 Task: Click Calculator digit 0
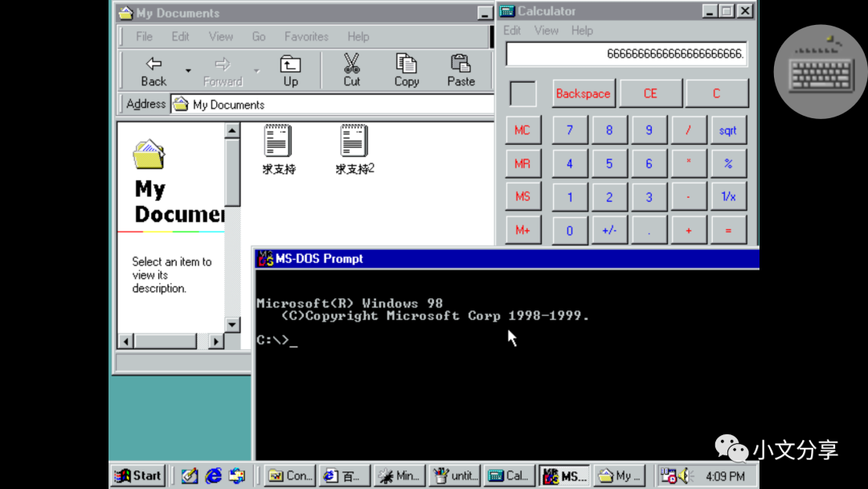570,230
